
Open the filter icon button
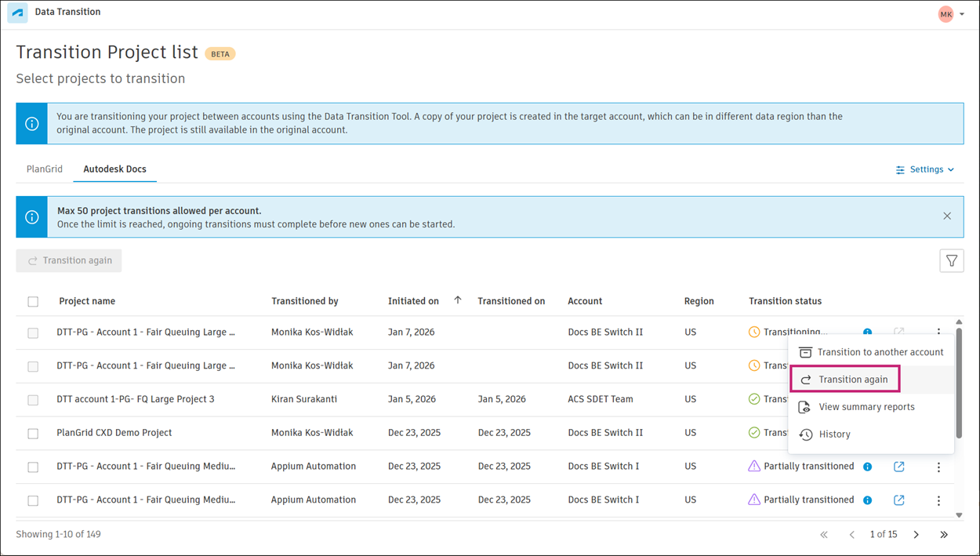coord(951,261)
